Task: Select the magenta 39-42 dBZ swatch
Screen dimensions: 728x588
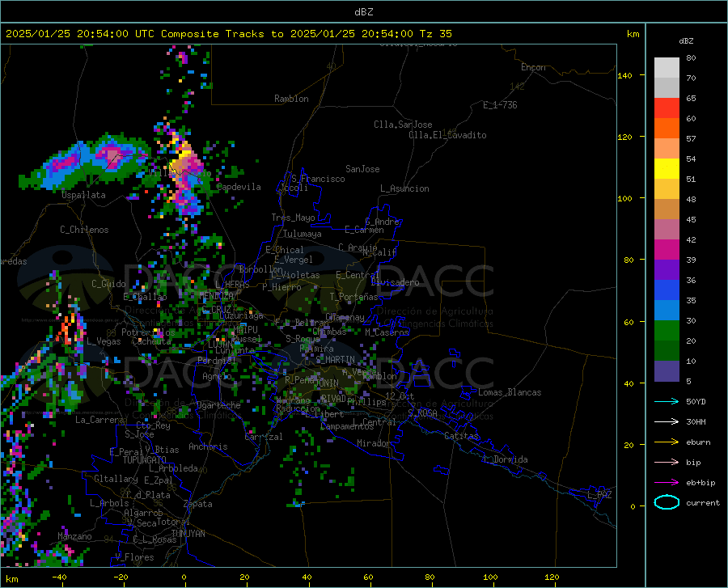Action: tap(667, 250)
